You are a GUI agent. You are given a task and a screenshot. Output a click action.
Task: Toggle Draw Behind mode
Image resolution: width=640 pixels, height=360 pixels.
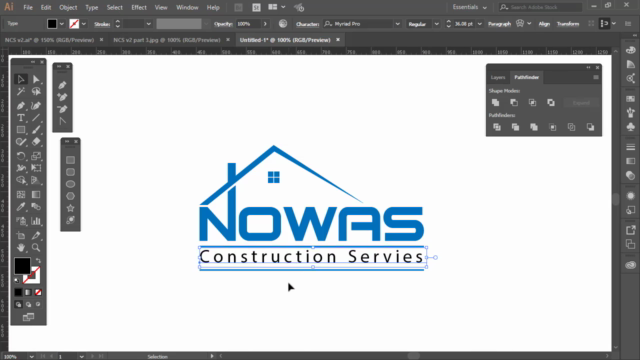coord(28,304)
